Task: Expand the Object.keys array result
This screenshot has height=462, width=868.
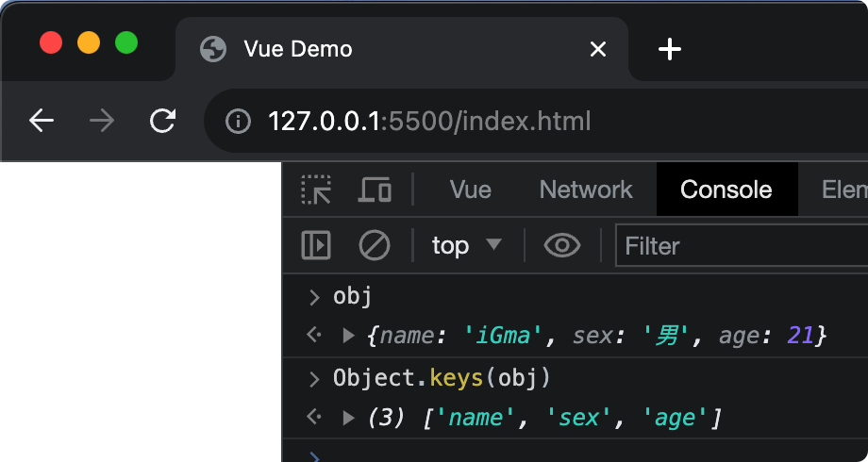Action: (x=348, y=417)
